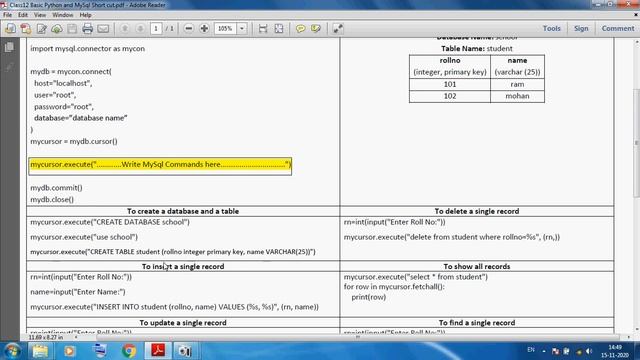Viewport: 640px width, 360px height.
Task: Click the table cell containing ram
Action: click(x=517, y=84)
